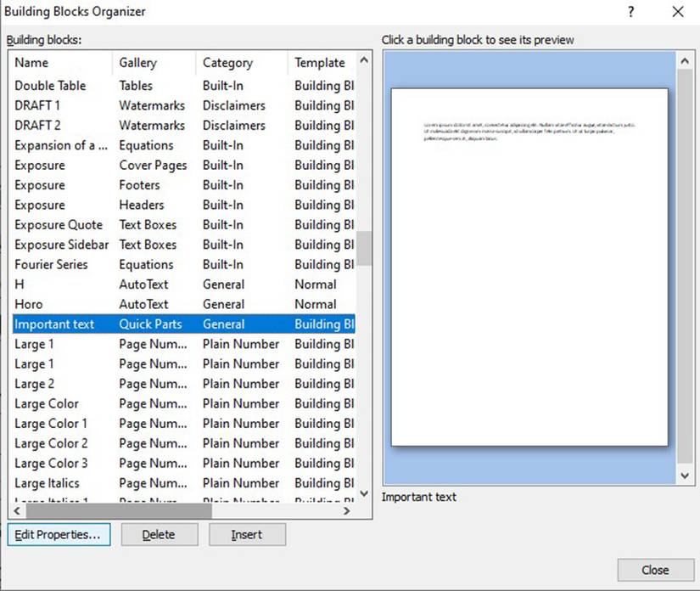
Task: Click Text Boxes cell for Exposure Quote
Action: [x=148, y=225]
